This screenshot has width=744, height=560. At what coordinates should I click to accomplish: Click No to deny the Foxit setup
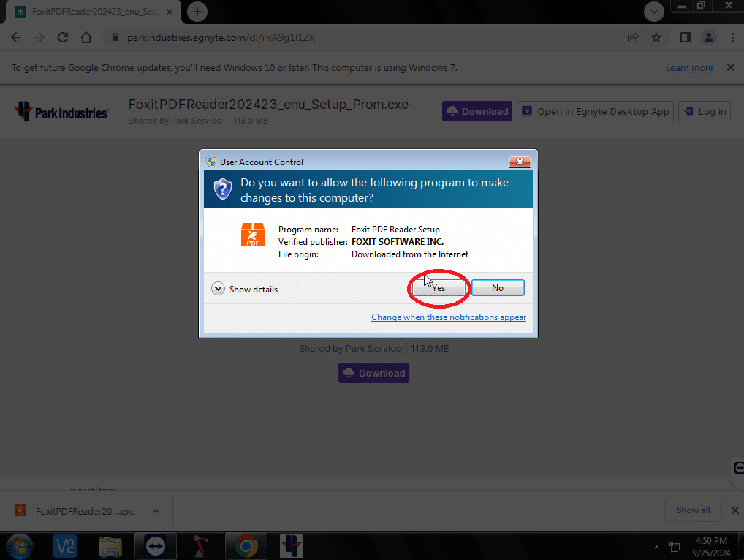click(x=498, y=288)
